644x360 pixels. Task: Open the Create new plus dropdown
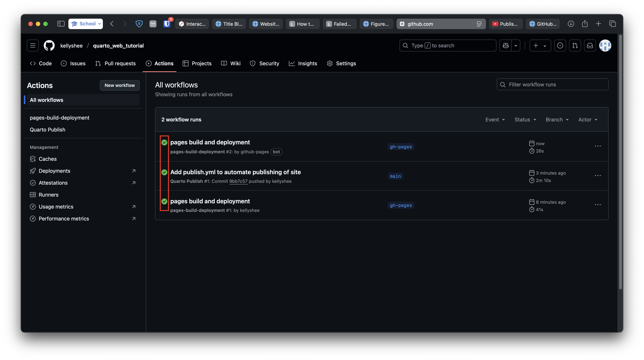click(x=540, y=46)
